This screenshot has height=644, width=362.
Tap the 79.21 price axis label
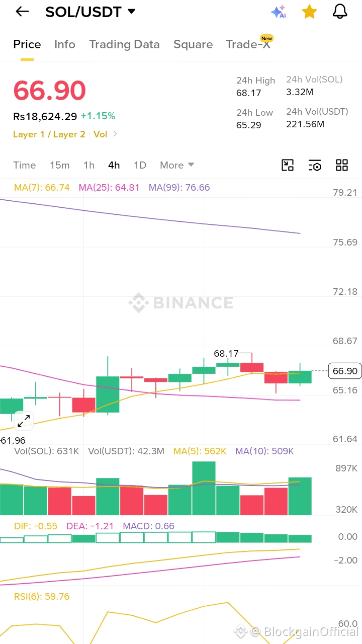[x=345, y=193]
